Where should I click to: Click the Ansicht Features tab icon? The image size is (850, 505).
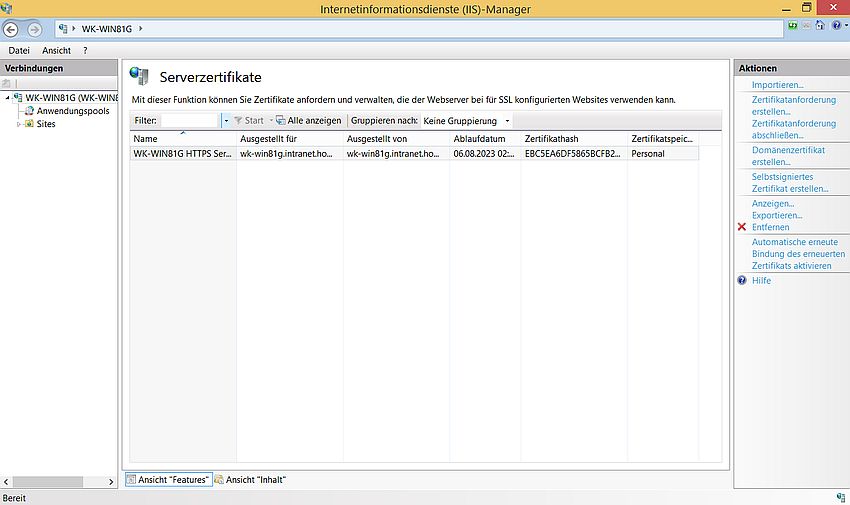(x=131, y=480)
